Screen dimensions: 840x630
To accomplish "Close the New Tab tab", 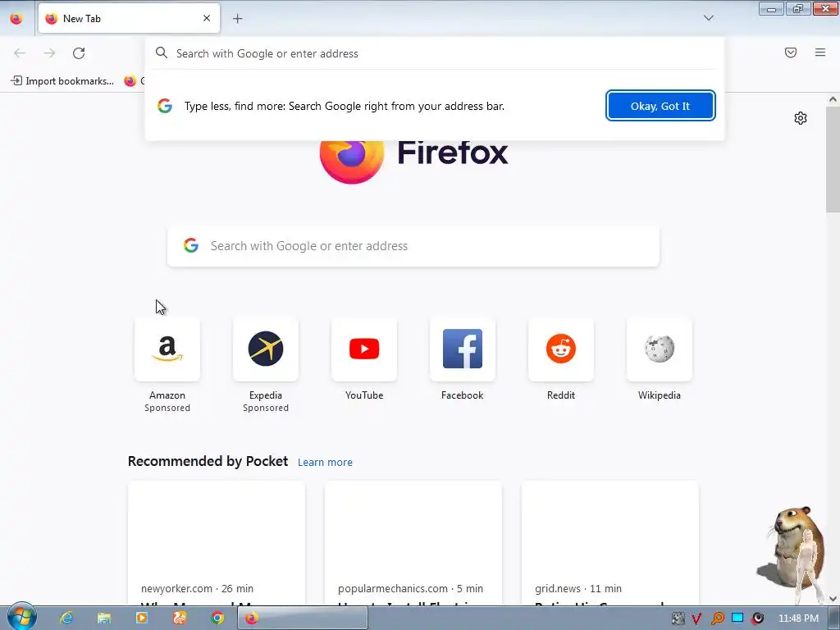I will [207, 18].
